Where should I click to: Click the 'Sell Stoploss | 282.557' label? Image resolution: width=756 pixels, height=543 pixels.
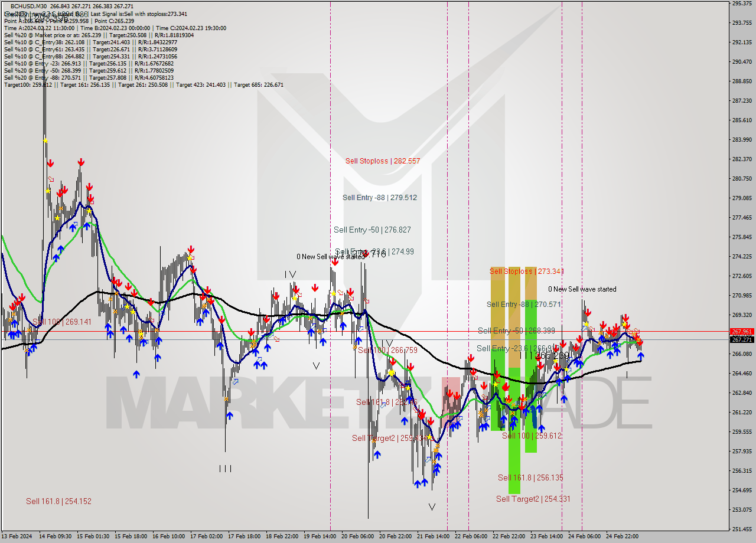click(x=383, y=161)
